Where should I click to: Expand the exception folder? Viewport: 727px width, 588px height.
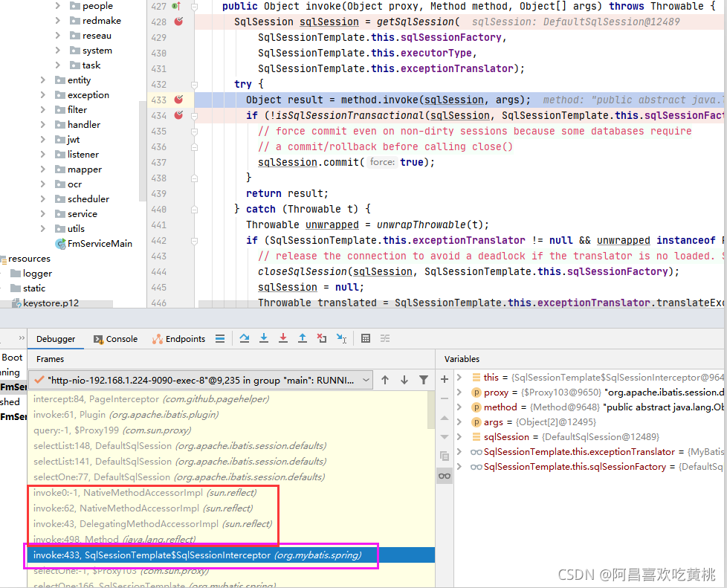42,94
